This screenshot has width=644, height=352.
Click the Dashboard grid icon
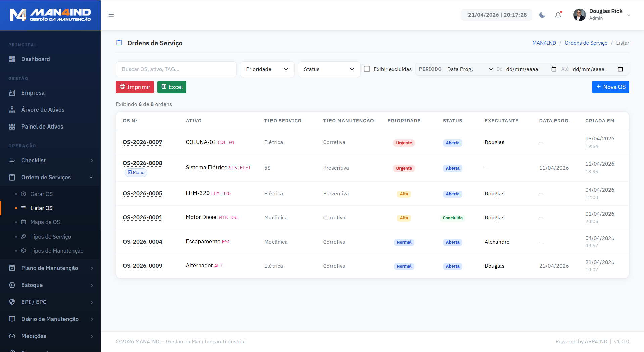coord(12,59)
